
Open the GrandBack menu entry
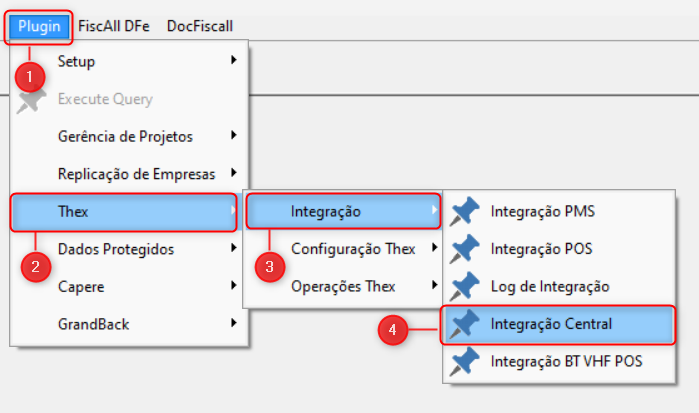click(93, 324)
